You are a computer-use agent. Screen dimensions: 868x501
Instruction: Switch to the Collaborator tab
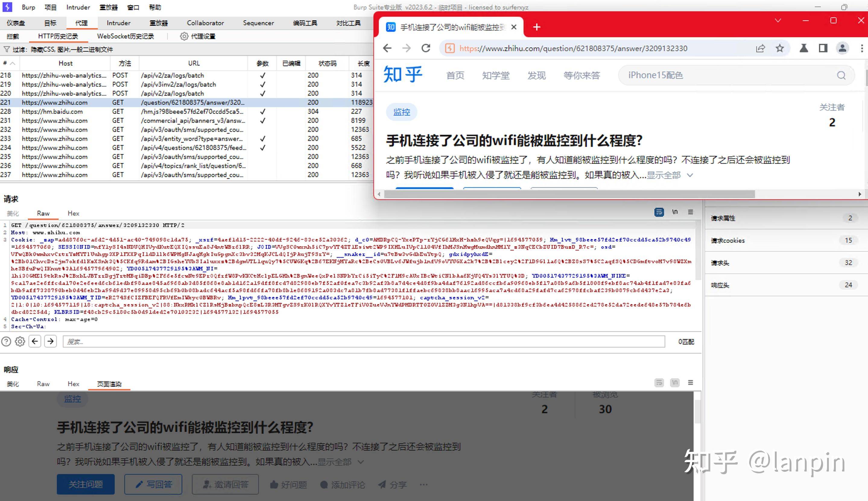205,23
